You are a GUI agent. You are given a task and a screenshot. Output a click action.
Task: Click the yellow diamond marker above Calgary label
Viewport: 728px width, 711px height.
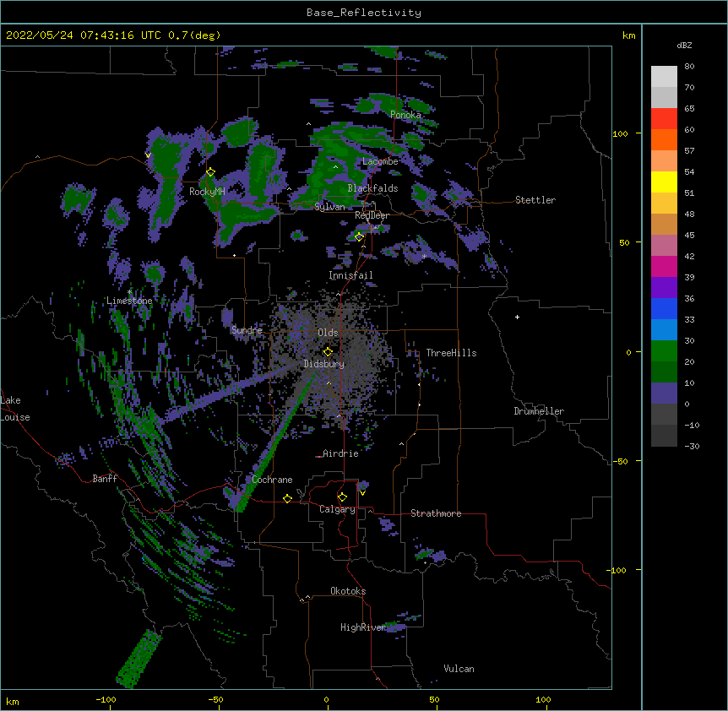[x=342, y=497]
